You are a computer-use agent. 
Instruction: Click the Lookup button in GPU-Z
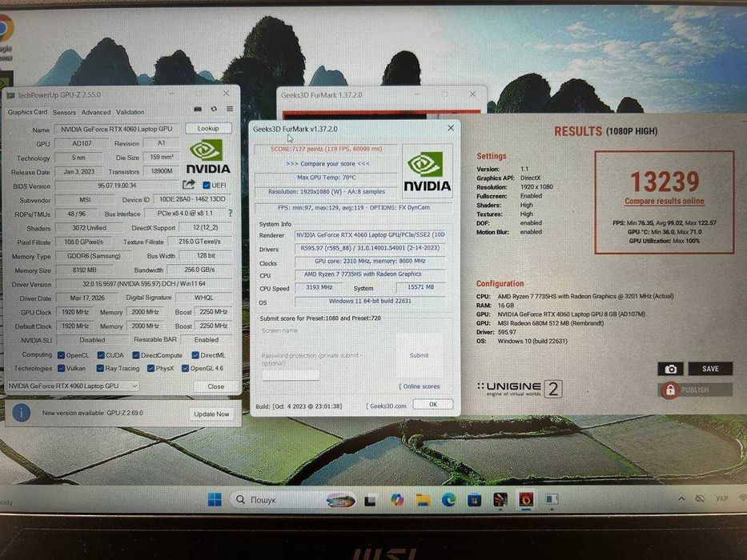click(x=208, y=129)
